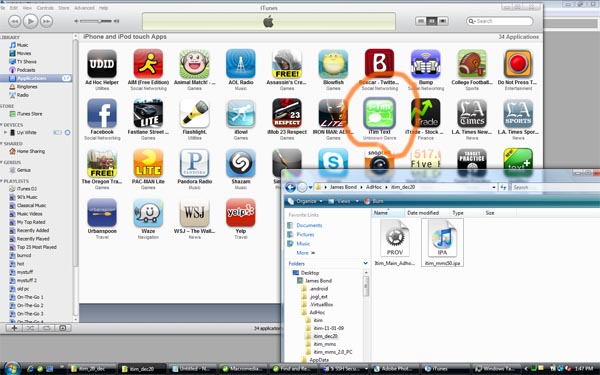
Task: Select the AOL Radio app icon
Action: tap(241, 64)
